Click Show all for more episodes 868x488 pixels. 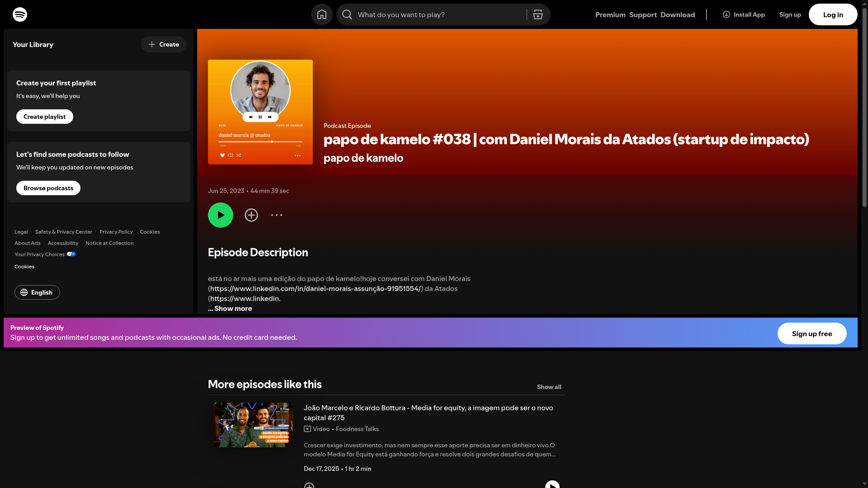(x=549, y=387)
